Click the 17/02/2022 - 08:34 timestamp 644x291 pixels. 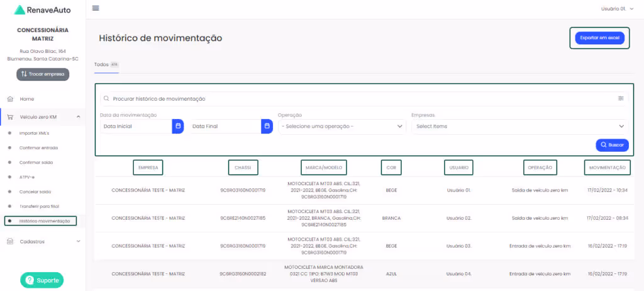click(607, 218)
